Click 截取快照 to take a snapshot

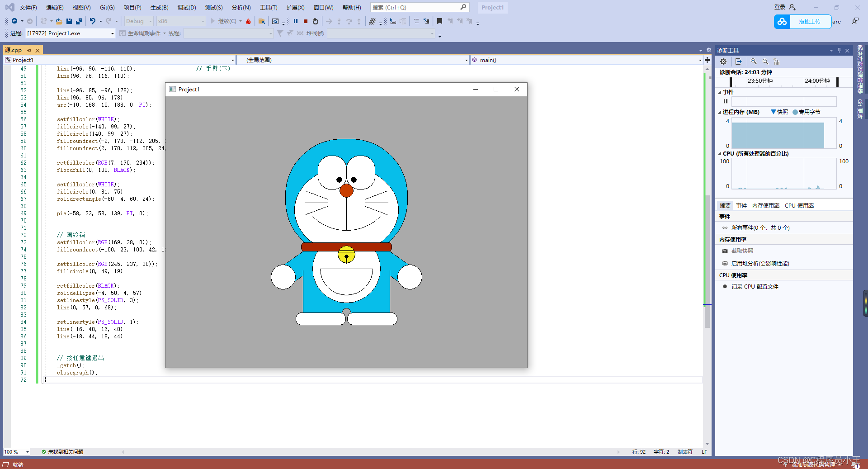point(742,251)
